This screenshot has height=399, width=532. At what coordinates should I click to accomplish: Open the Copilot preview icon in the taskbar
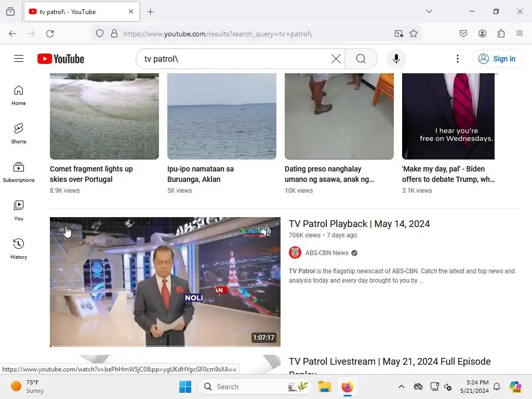click(515, 387)
